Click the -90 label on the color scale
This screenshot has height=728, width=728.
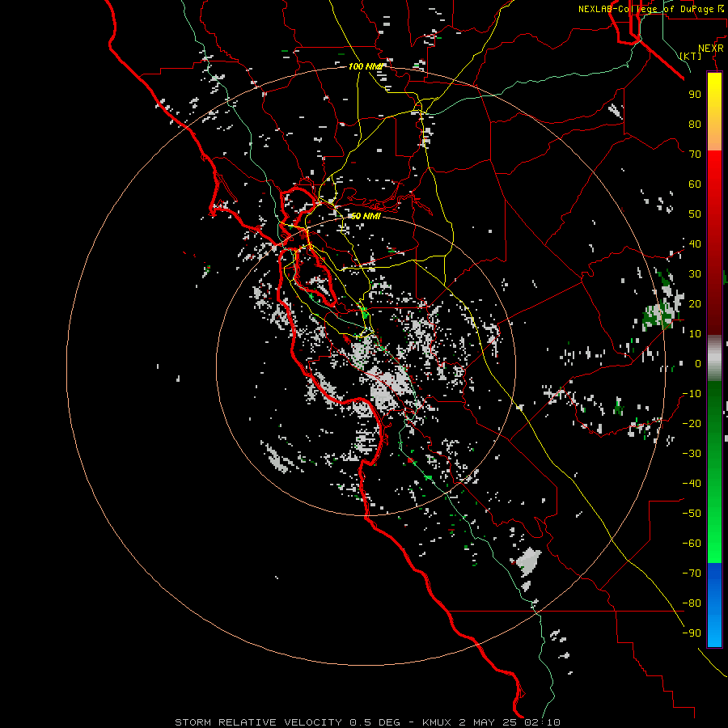tap(692, 633)
